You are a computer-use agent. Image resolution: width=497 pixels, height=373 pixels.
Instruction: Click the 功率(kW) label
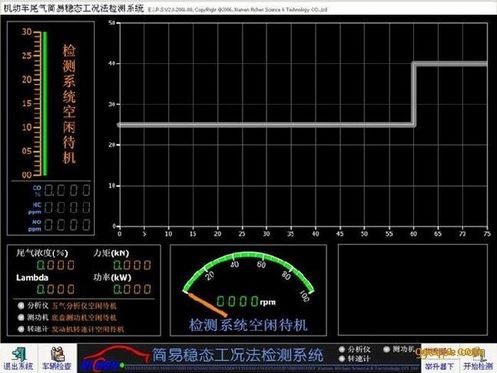(x=112, y=278)
